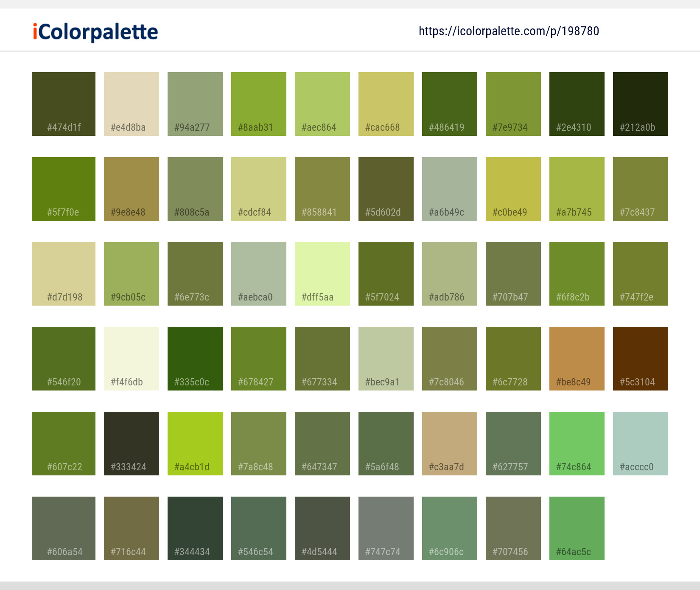Pick the #be8c49 tan orange swatch
Screen dimensions: 700x590
(577, 359)
